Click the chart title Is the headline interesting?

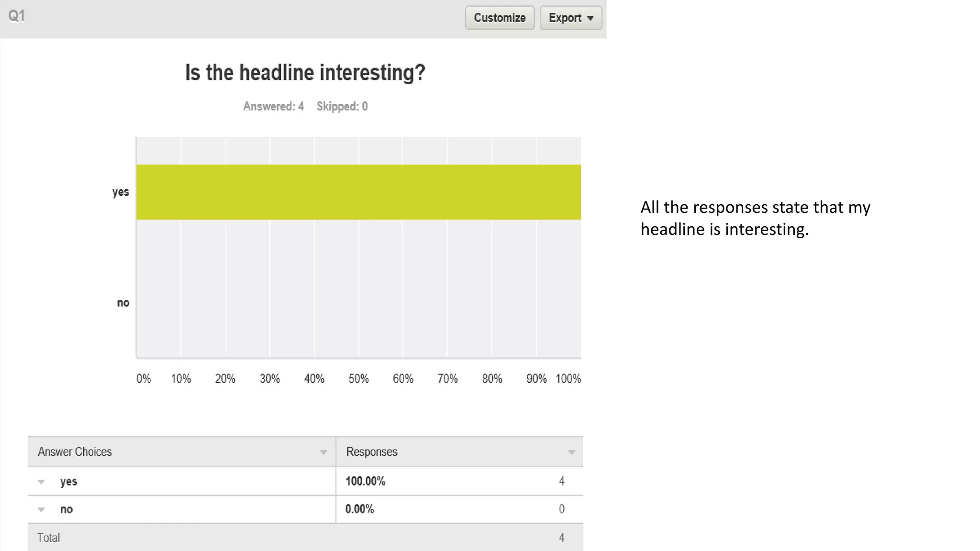pyautogui.click(x=305, y=73)
